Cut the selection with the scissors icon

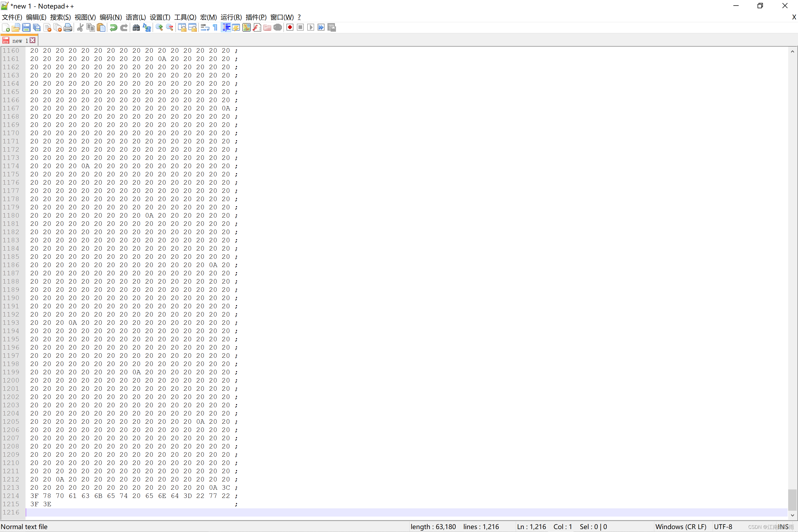(80, 27)
